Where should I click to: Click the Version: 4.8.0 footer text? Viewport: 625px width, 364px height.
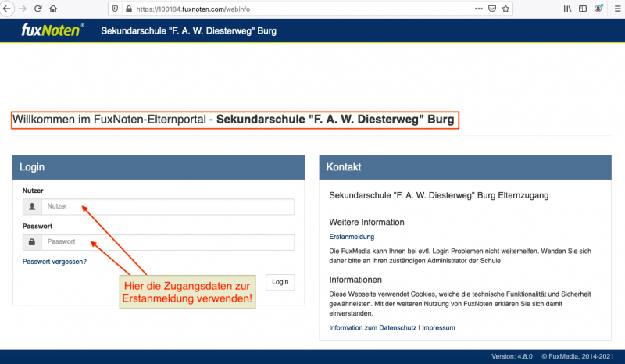(512, 356)
